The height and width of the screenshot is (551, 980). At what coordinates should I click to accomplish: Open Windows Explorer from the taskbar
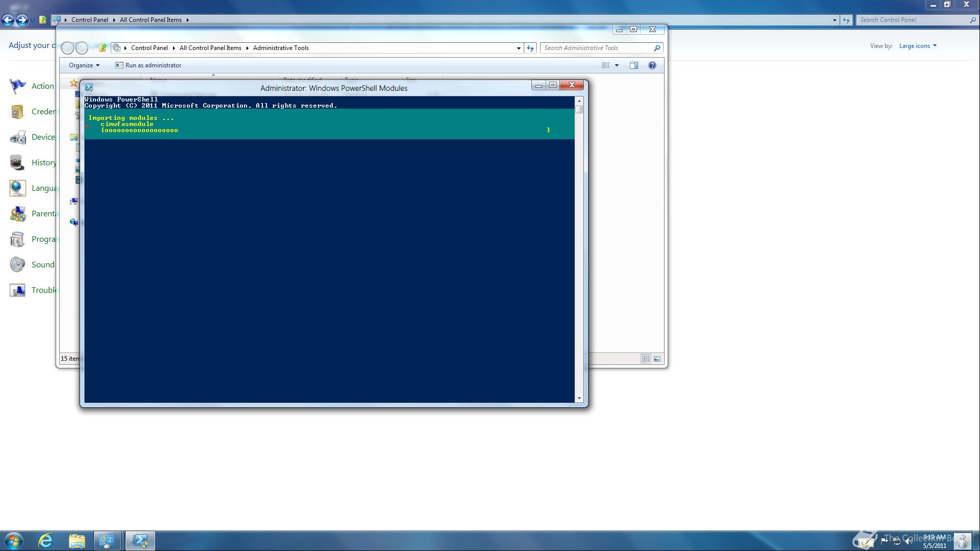pyautogui.click(x=77, y=541)
